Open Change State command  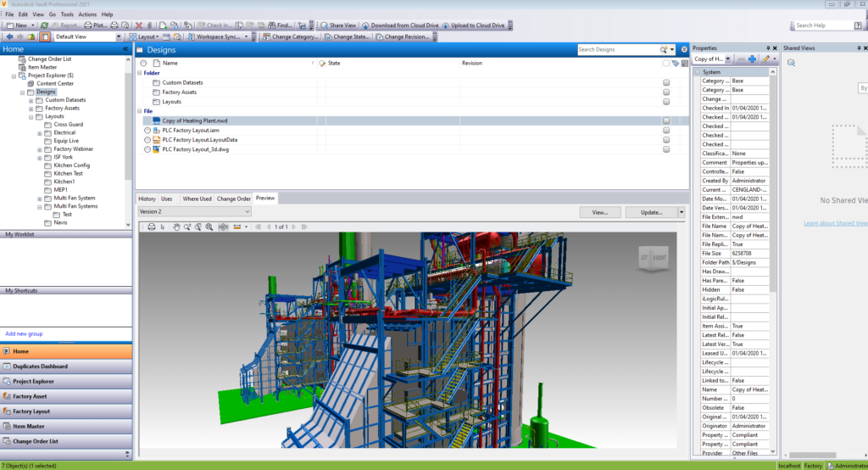(347, 36)
